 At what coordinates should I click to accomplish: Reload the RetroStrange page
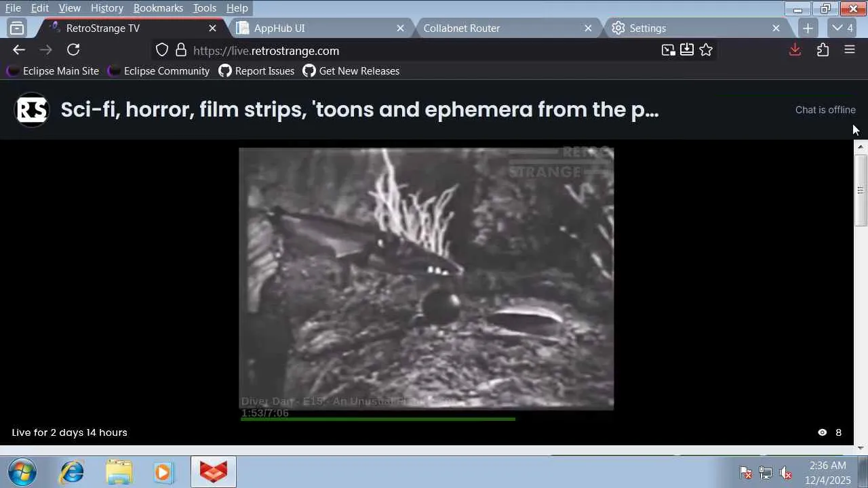coord(73,49)
